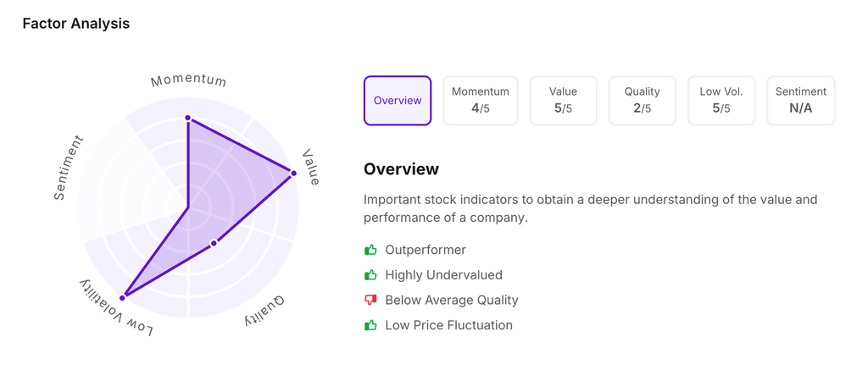Screen dimensions: 868x370
Task: Click the Outperformer indicator text
Action: (x=426, y=250)
